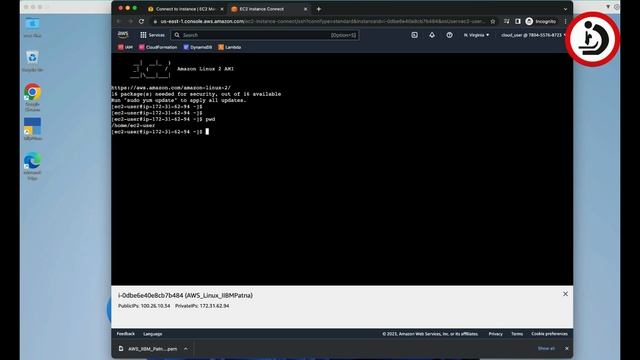Open Microsoft Edge desktop shortcut
Image resolution: width=640 pixels, height=360 pixels.
pyautogui.click(x=32, y=166)
